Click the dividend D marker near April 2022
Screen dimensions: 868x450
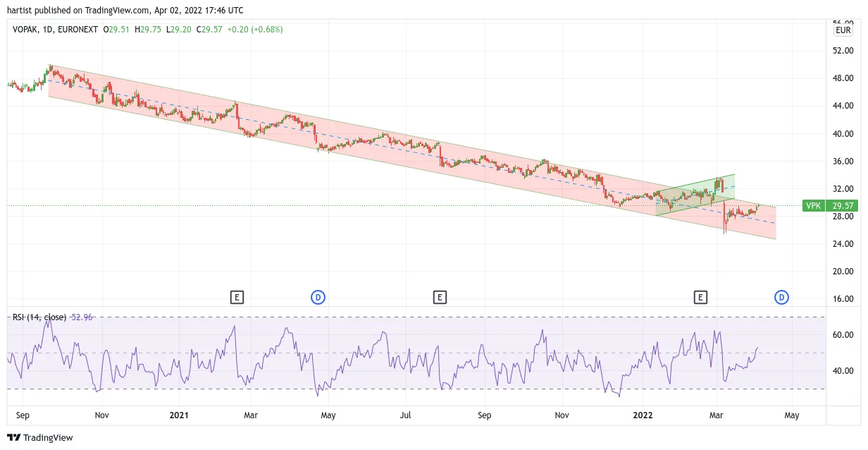pyautogui.click(x=781, y=298)
